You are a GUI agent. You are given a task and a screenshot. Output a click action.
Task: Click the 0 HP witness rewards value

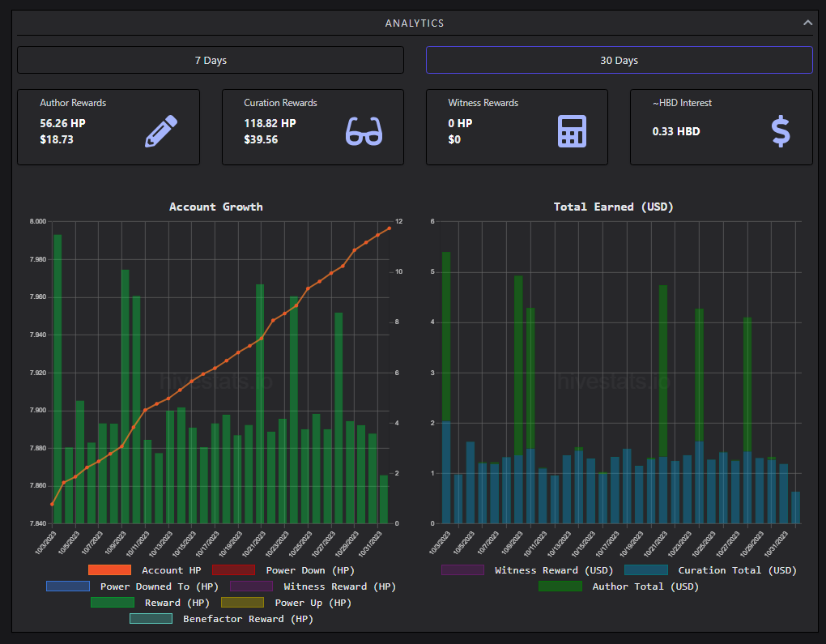point(460,123)
